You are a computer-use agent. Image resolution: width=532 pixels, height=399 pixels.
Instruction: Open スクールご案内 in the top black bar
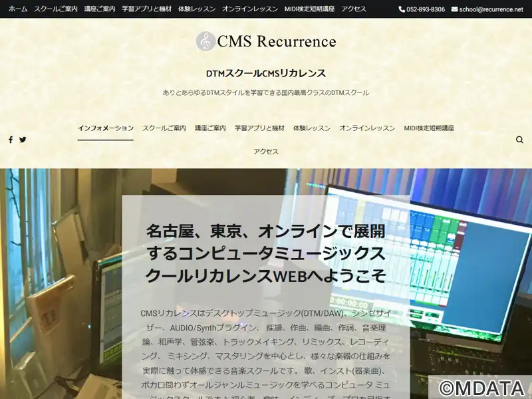click(56, 9)
